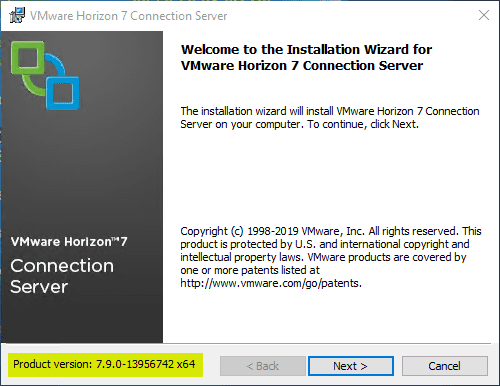
Task: Click the installer icon in the title bar
Action: 17,15
